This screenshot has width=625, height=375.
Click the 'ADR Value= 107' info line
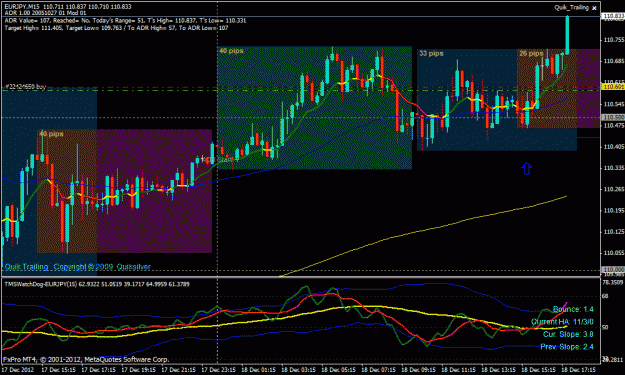125,20
